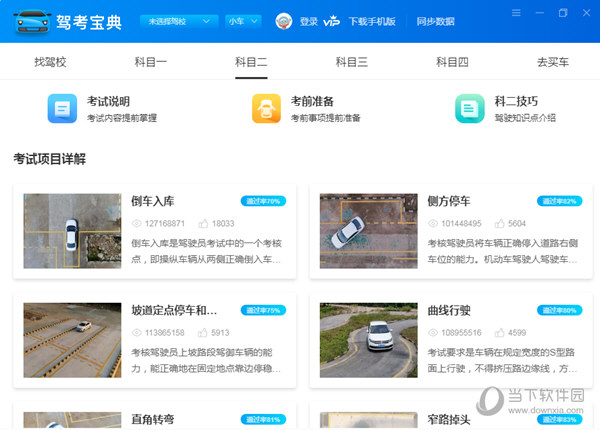Open the 考试说明 title link
Viewport: 600px width, 430px height.
click(109, 101)
